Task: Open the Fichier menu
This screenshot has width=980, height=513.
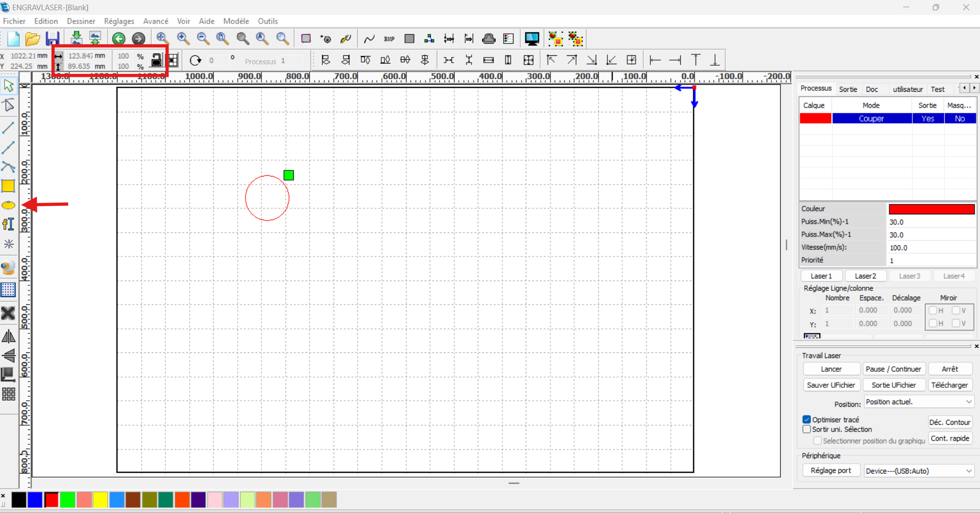Action: point(14,21)
